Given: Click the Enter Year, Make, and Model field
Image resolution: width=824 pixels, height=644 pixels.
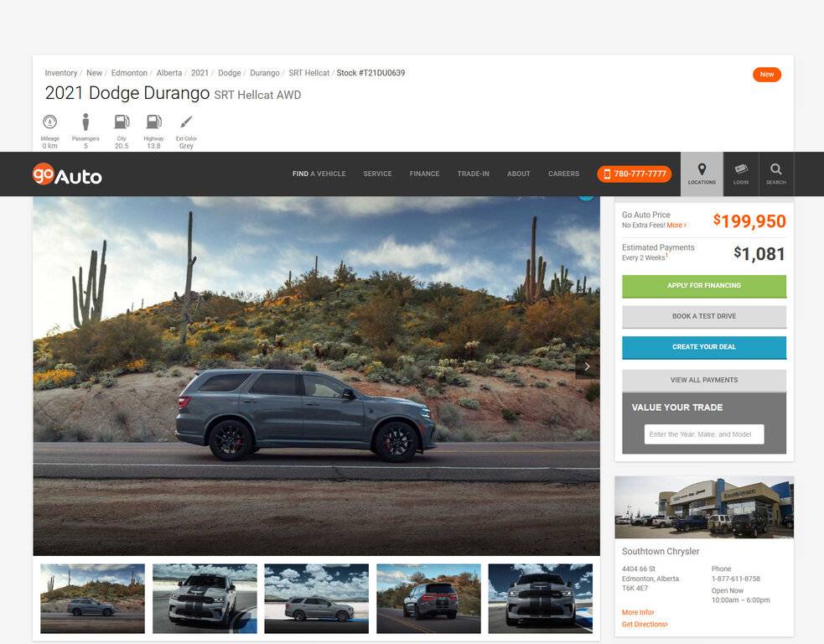Looking at the screenshot, I should click(x=702, y=434).
